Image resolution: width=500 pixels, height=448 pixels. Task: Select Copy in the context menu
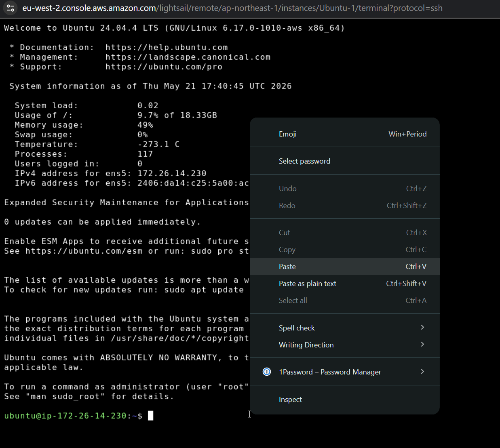pyautogui.click(x=344, y=250)
